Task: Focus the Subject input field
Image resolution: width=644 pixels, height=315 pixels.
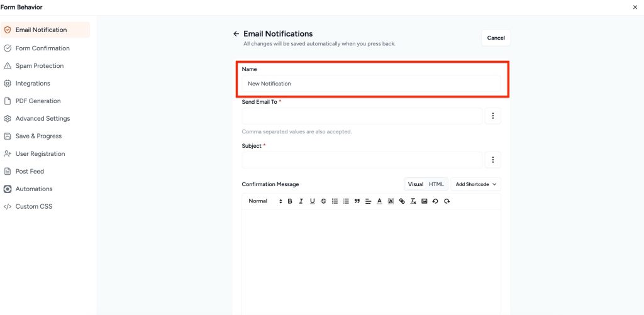Action: tap(362, 160)
